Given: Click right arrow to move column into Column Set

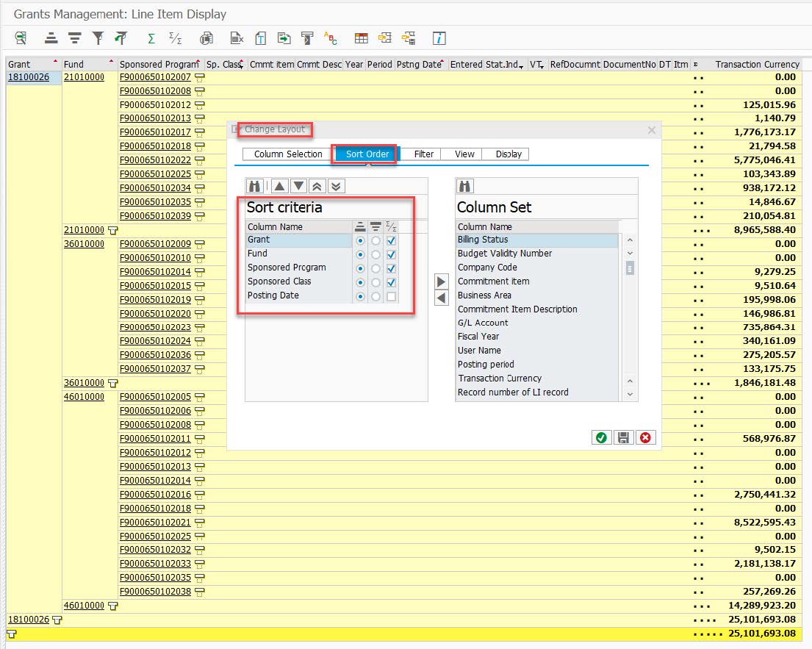Looking at the screenshot, I should click(441, 282).
